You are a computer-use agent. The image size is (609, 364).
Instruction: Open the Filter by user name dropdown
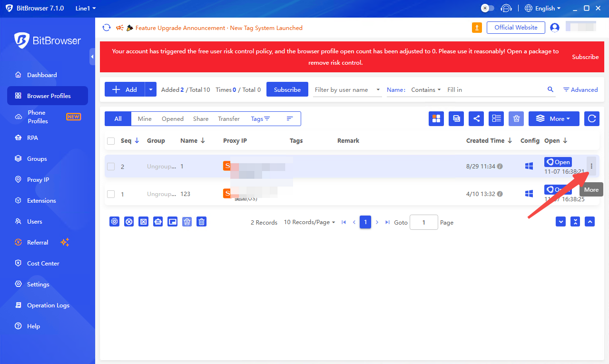point(347,89)
